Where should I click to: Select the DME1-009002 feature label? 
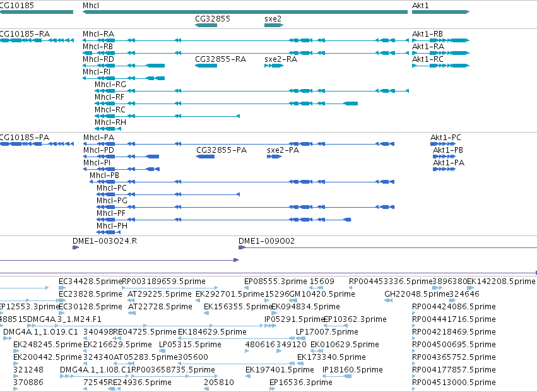click(x=266, y=241)
